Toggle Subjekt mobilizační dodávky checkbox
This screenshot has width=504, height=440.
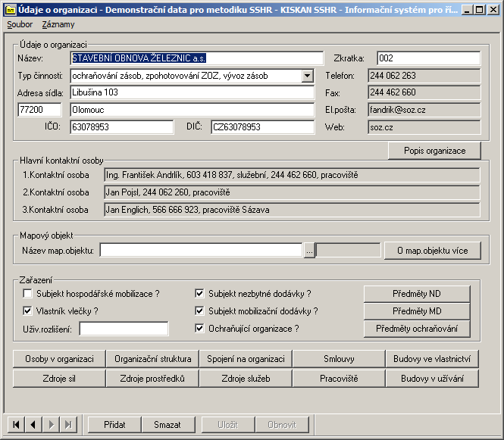199,311
